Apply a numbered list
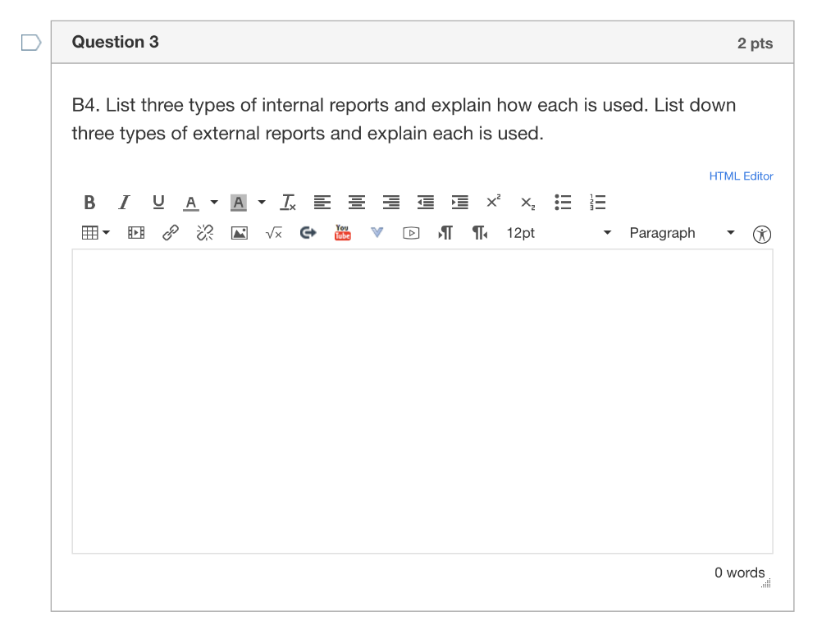This screenshot has height=639, width=840. [597, 203]
